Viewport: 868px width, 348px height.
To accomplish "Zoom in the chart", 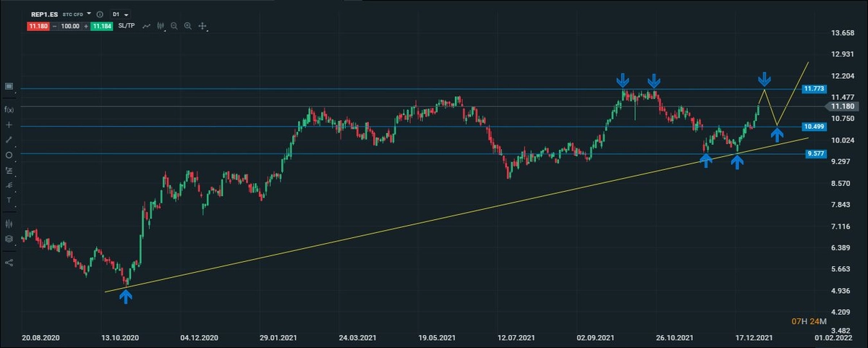I will 188,26.
